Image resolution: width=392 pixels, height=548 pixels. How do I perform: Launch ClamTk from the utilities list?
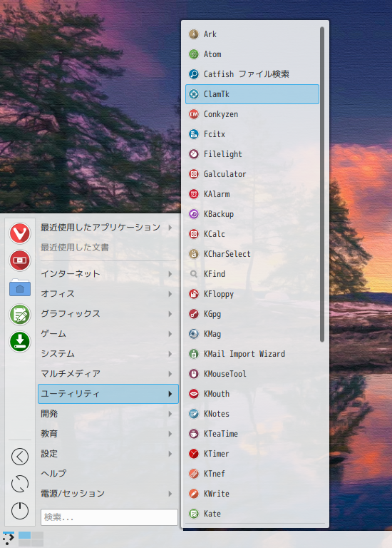[252, 94]
